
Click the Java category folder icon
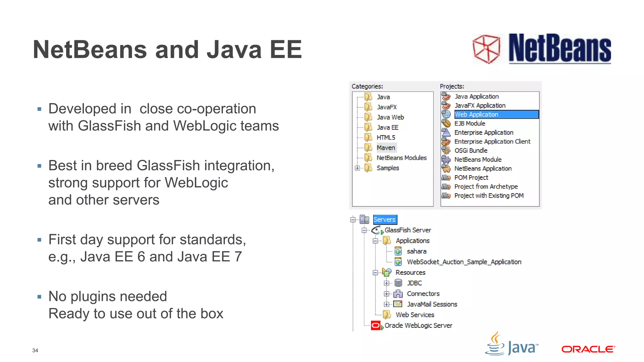368,97
